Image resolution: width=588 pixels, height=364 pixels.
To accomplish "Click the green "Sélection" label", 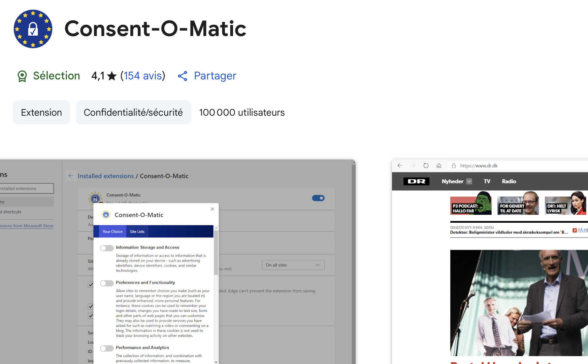I will pyautogui.click(x=57, y=76).
